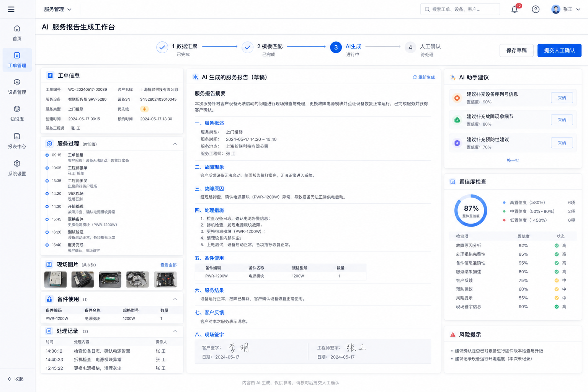Click the 处理记录 panel icon
The width and height of the screenshot is (588, 392).
49,331
